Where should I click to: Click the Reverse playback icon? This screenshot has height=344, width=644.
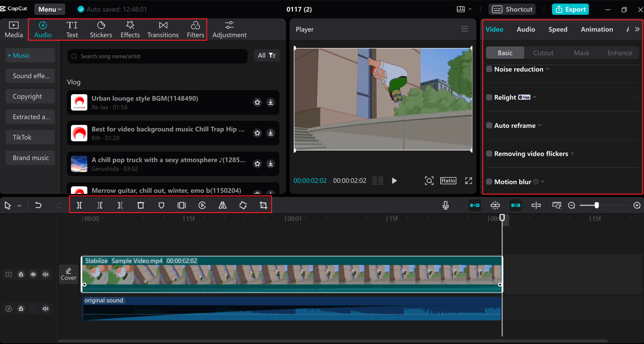click(x=202, y=205)
